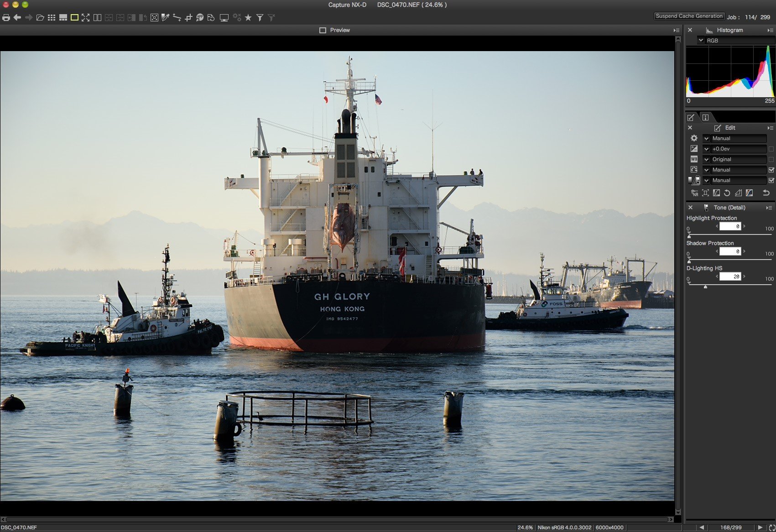Open folder using the toolbar folder icon
Viewport: 776px width, 532px height.
(x=40, y=18)
